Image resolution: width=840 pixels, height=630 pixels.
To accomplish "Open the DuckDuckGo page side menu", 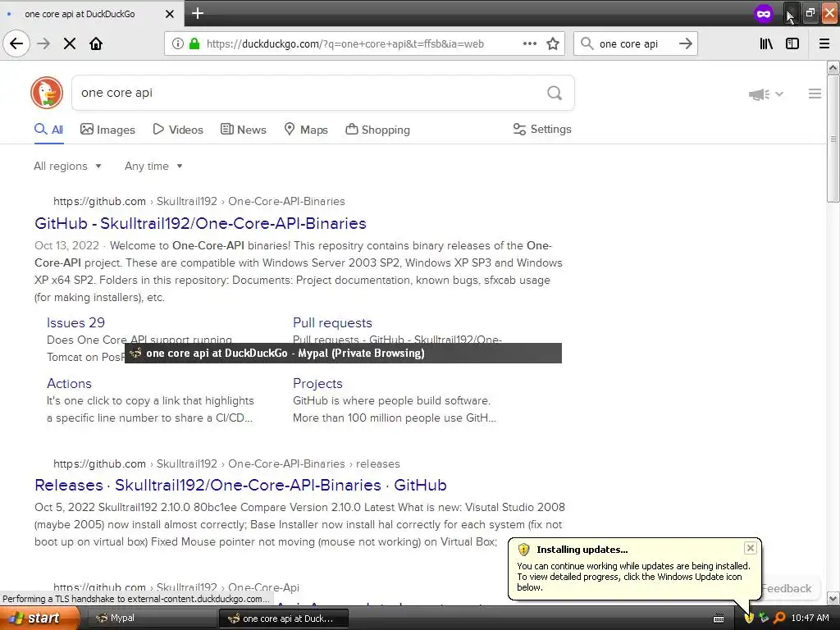I will tap(815, 94).
